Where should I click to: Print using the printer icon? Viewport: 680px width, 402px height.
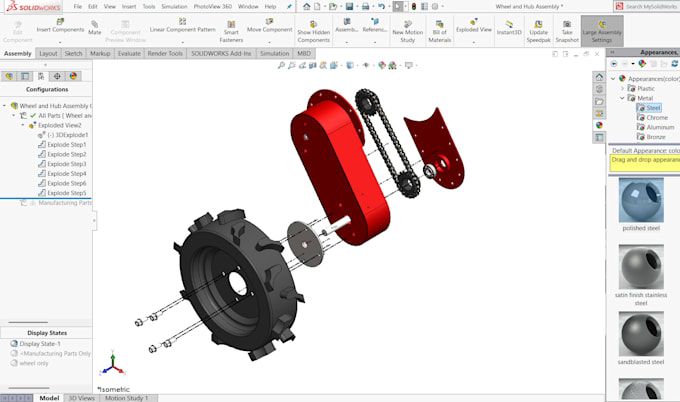[366, 7]
